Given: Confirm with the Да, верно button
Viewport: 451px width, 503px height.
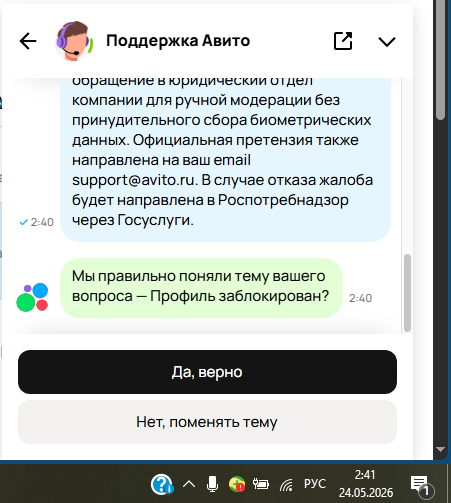Looking at the screenshot, I should click(207, 372).
